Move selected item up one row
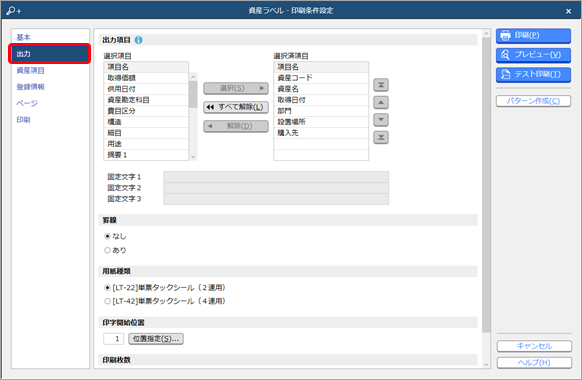 pos(381,102)
